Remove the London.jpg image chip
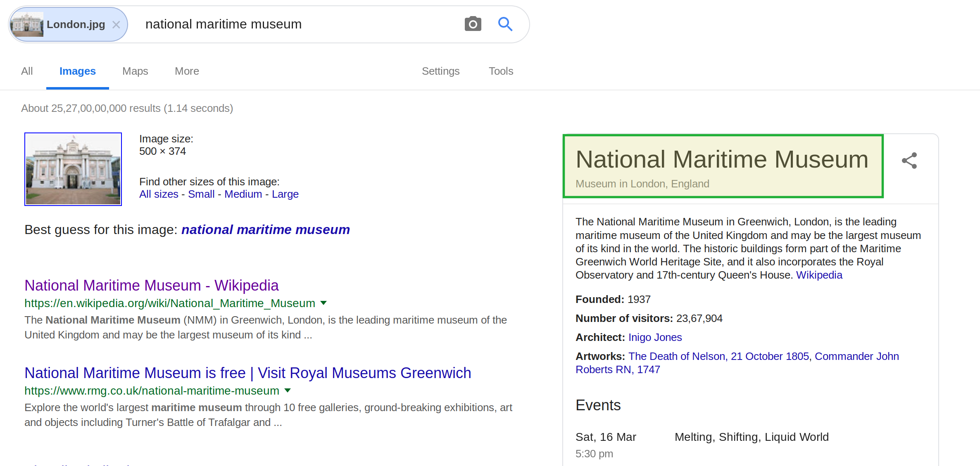This screenshot has height=466, width=980. click(x=116, y=25)
